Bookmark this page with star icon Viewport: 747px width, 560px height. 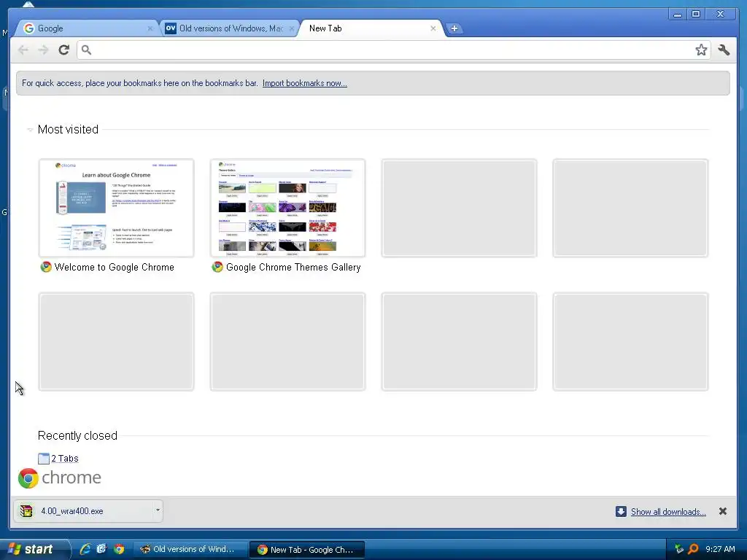coord(701,50)
